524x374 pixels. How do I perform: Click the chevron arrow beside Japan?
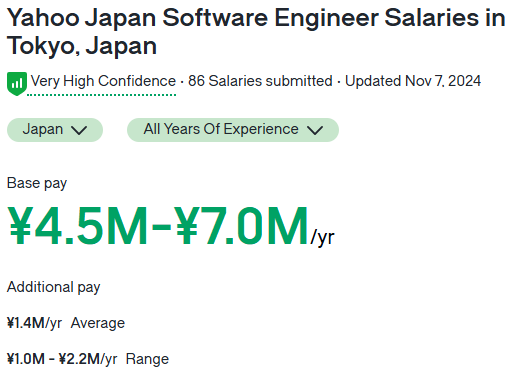click(79, 130)
